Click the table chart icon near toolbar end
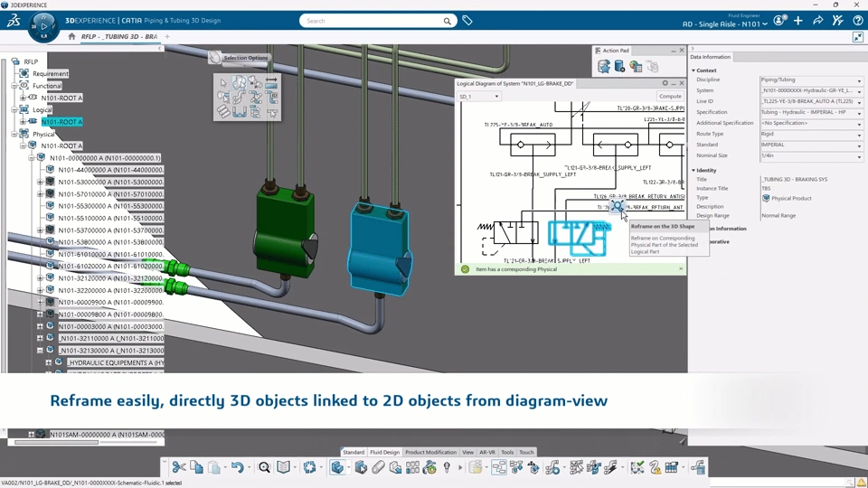The height and width of the screenshot is (488, 868). point(672,467)
